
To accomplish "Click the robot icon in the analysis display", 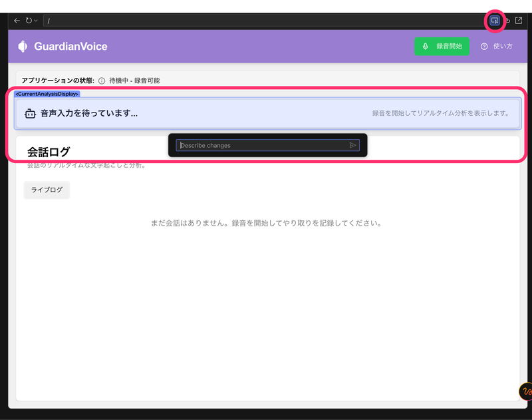I will point(30,113).
